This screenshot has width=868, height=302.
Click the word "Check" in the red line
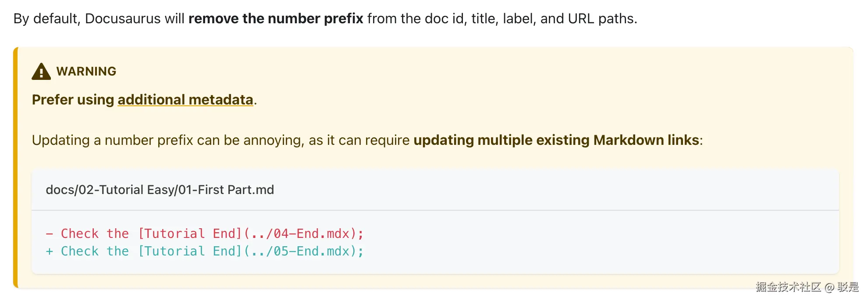pos(80,234)
